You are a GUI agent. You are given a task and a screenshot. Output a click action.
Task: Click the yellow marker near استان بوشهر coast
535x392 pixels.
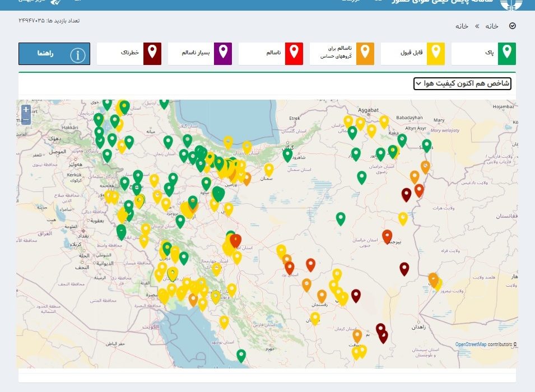[224, 321]
